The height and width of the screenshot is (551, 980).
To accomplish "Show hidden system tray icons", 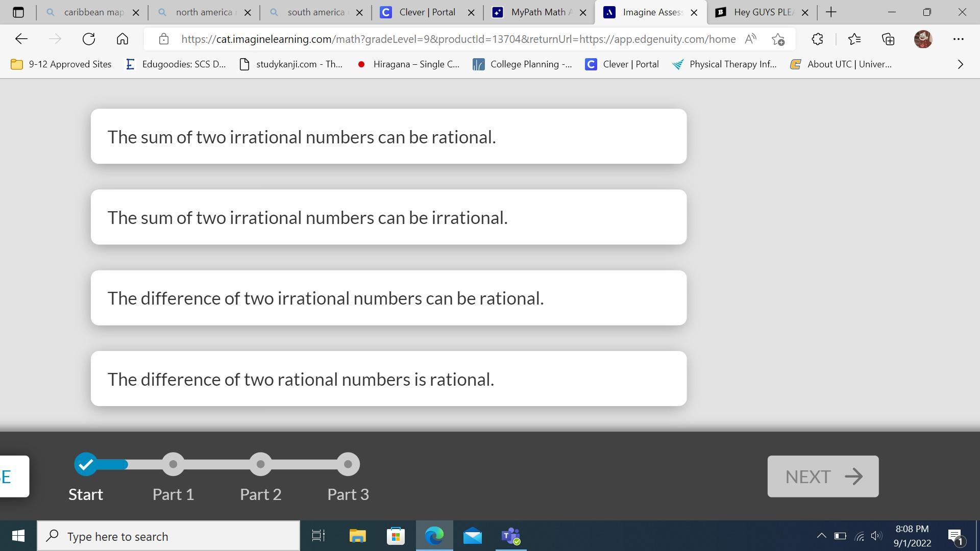I will (x=821, y=536).
